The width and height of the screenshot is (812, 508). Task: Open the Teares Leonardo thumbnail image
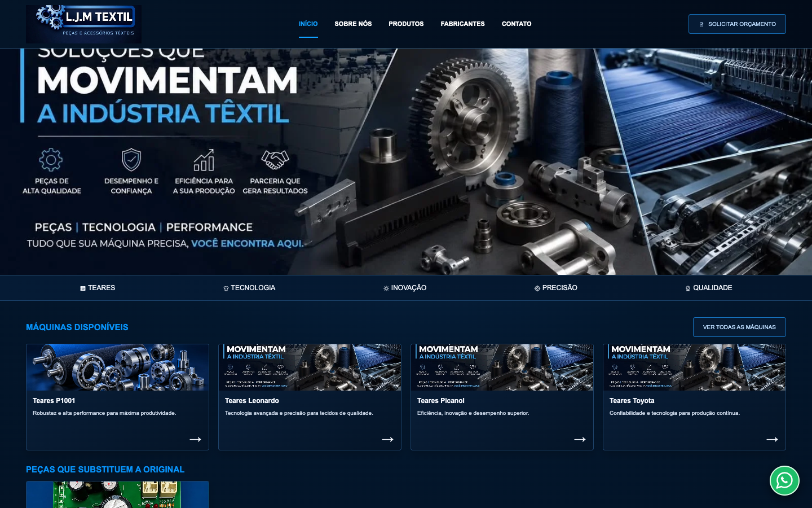click(x=310, y=367)
